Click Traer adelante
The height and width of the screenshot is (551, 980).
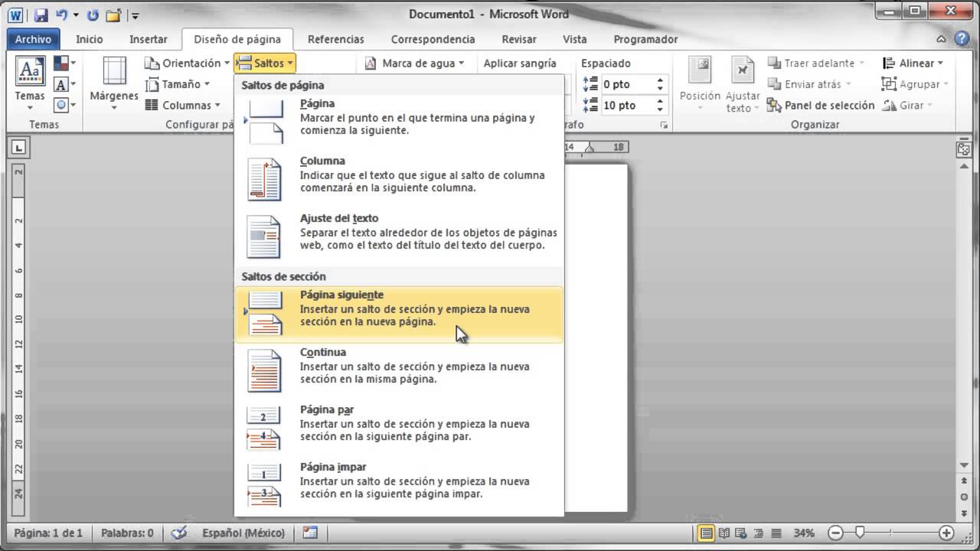click(812, 64)
